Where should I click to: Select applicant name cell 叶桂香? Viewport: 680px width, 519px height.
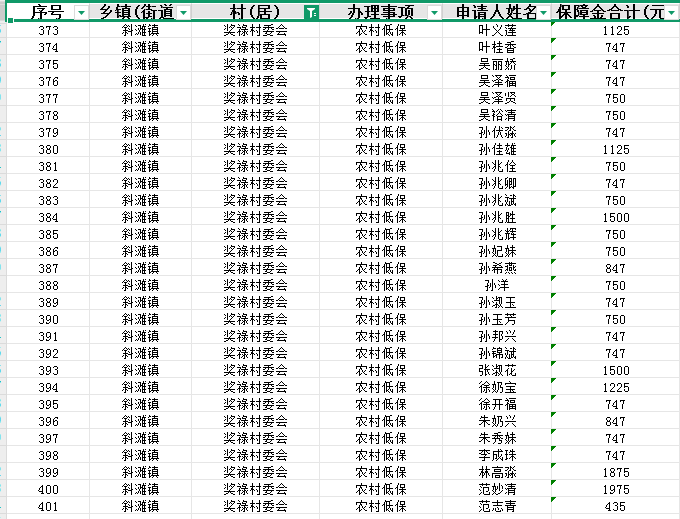tap(497, 47)
